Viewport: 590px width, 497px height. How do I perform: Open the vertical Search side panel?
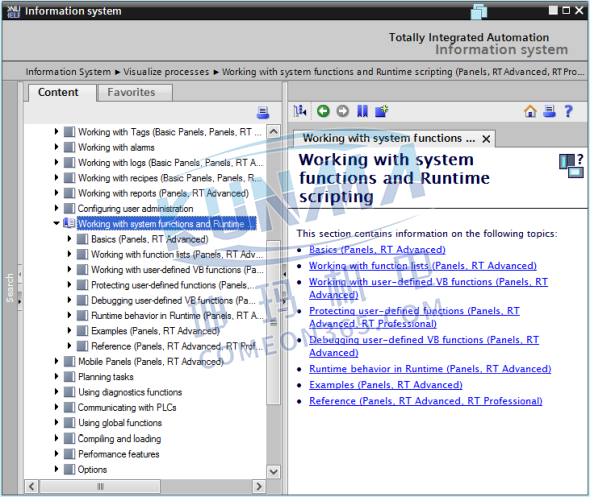(10, 288)
